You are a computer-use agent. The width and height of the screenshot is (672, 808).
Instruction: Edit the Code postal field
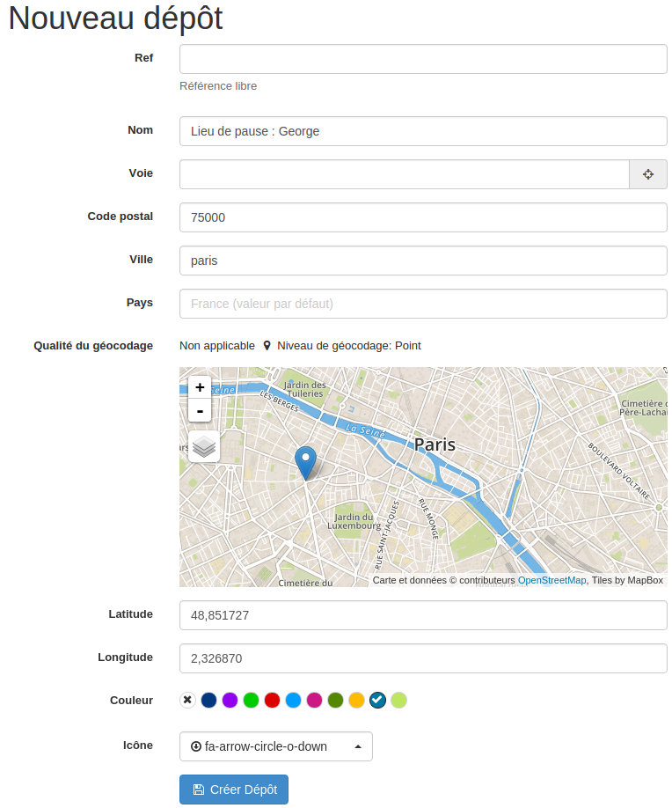click(423, 217)
